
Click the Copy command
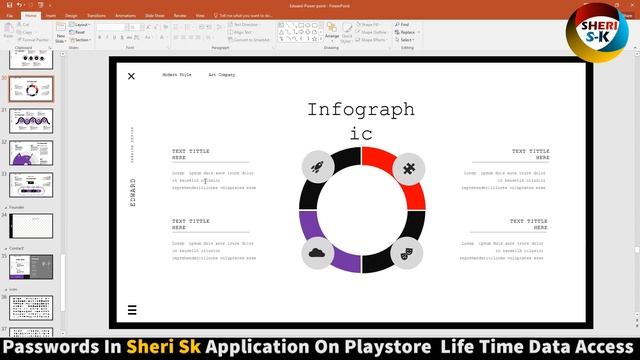coord(25,32)
